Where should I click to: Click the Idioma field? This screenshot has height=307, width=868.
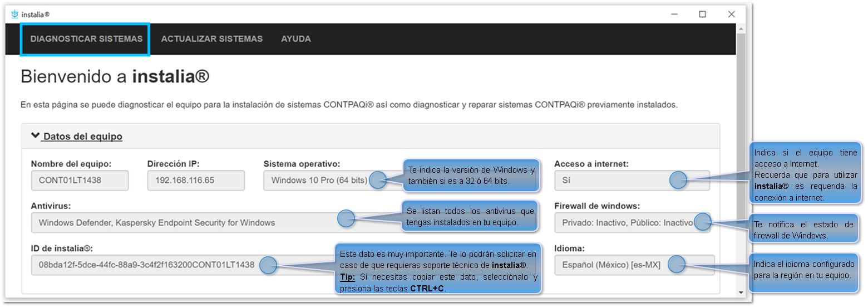click(634, 265)
